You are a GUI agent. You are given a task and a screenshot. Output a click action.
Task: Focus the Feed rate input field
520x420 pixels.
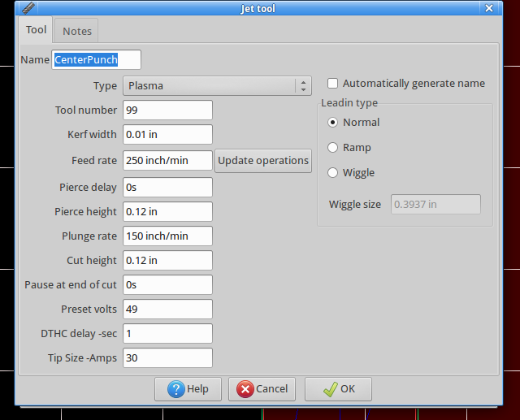(167, 161)
